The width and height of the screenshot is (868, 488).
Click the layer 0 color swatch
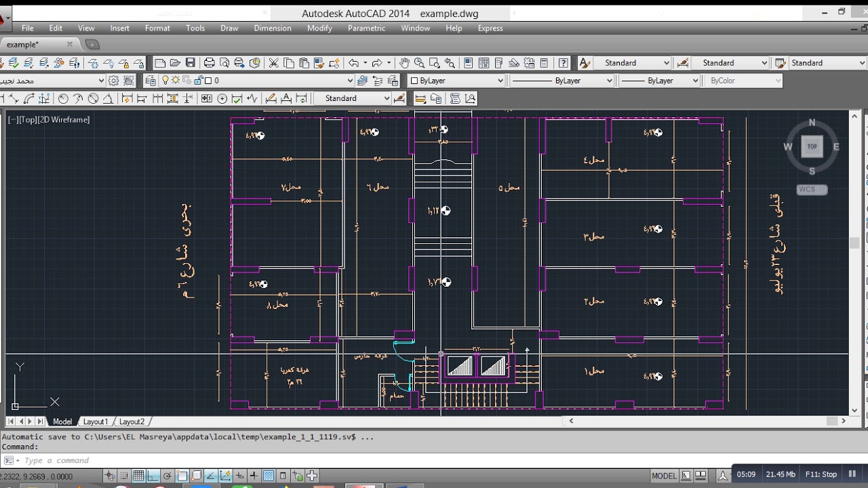(x=210, y=81)
